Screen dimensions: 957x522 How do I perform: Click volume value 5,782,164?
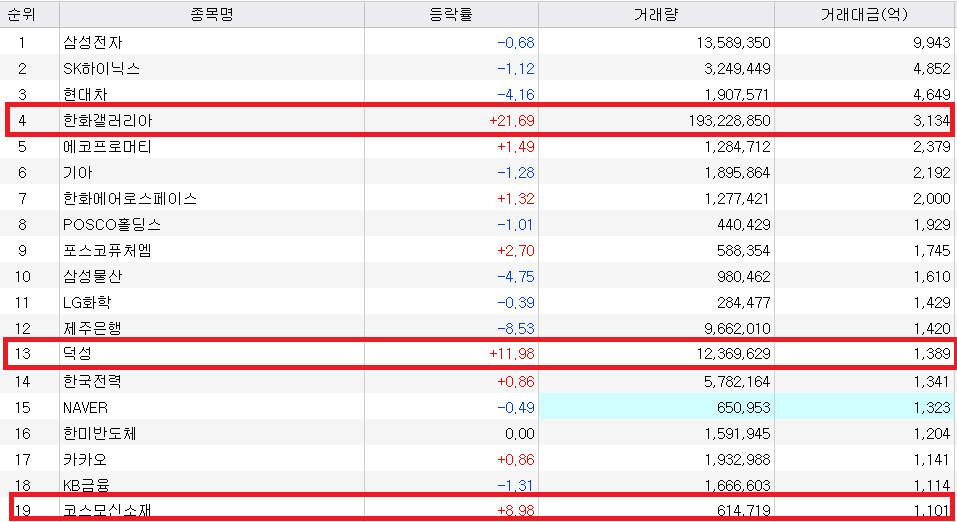(x=737, y=382)
